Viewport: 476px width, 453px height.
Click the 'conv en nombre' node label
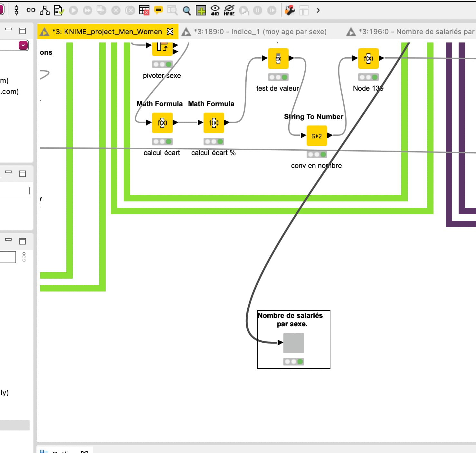316,166
